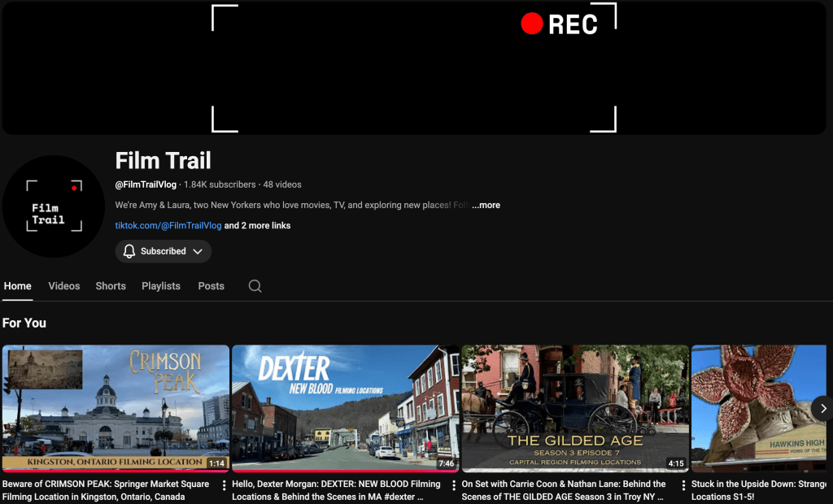Select the Posts tab
This screenshot has width=833, height=504.
point(212,286)
